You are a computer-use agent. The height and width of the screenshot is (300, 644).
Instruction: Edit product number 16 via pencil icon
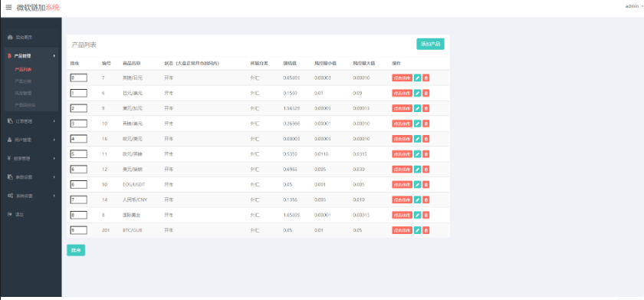click(x=417, y=139)
